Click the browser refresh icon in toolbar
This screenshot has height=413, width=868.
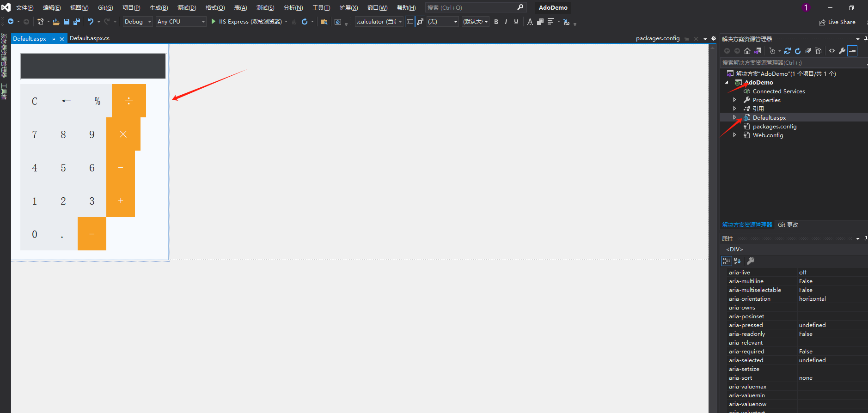click(x=305, y=22)
